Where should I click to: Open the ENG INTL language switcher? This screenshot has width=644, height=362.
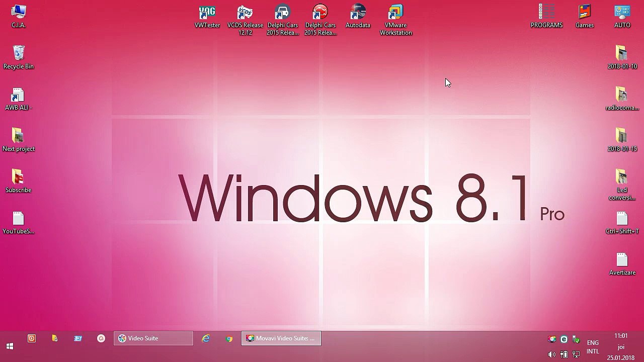(x=593, y=347)
